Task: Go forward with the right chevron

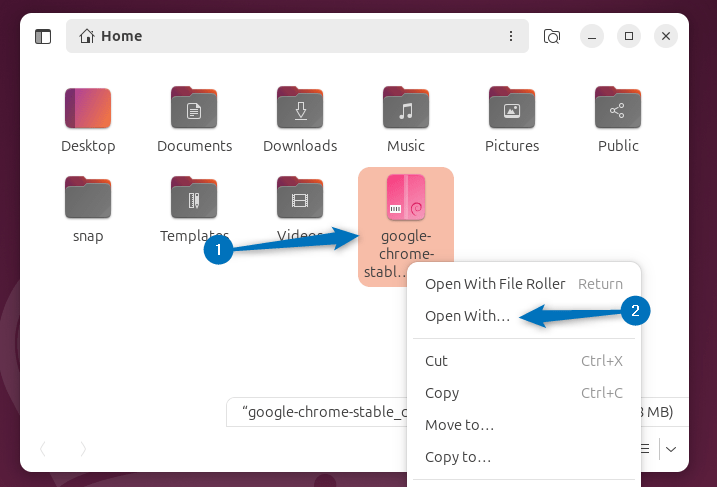Action: [x=83, y=449]
